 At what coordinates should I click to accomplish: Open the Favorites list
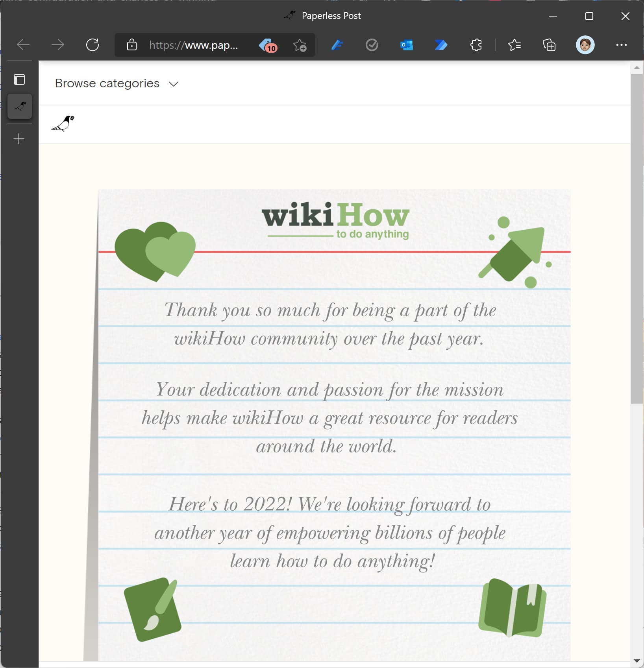coord(514,45)
